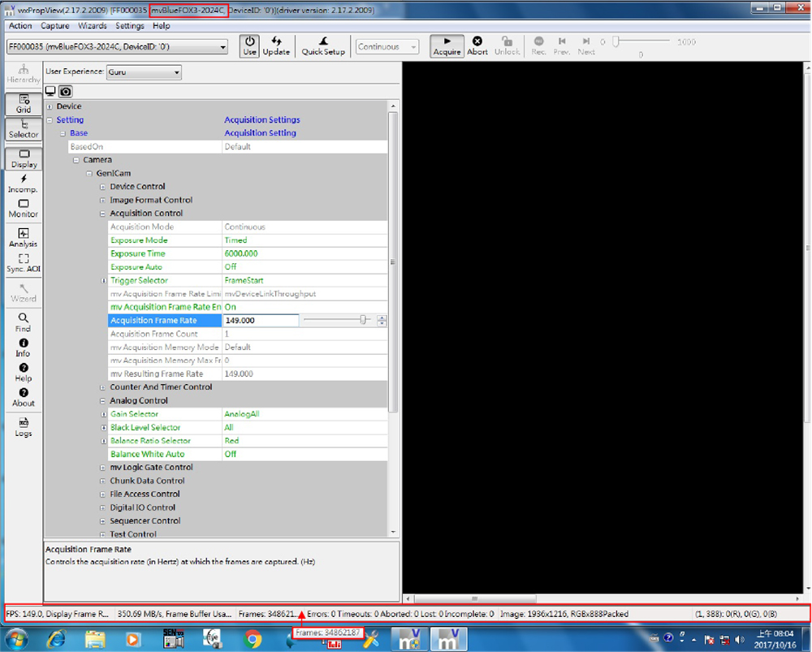Click the Info sidebar icon
The image size is (812, 652).
[23, 348]
